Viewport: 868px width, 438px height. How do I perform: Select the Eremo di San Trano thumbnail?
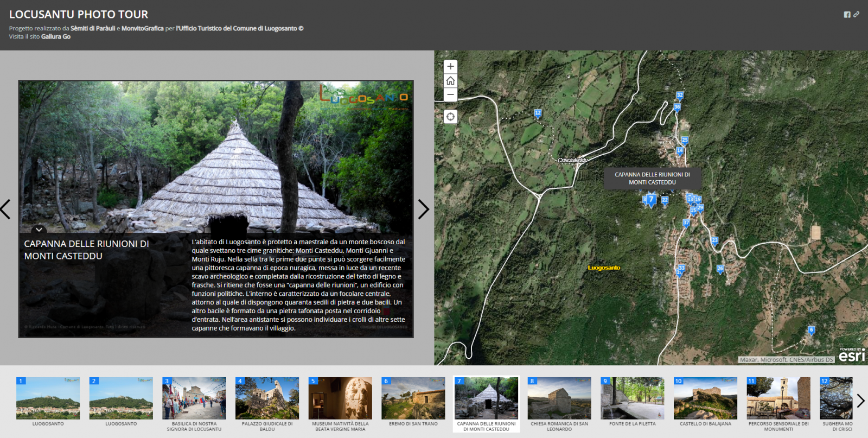click(413, 399)
